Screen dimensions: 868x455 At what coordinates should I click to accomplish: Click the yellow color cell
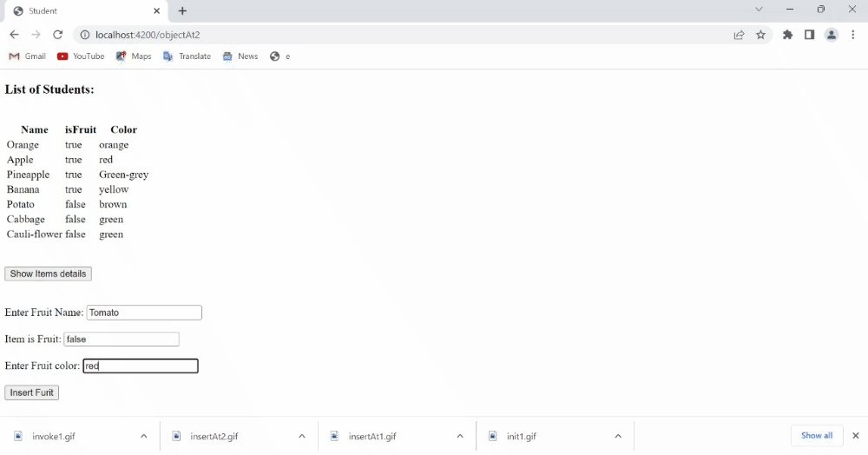[114, 189]
